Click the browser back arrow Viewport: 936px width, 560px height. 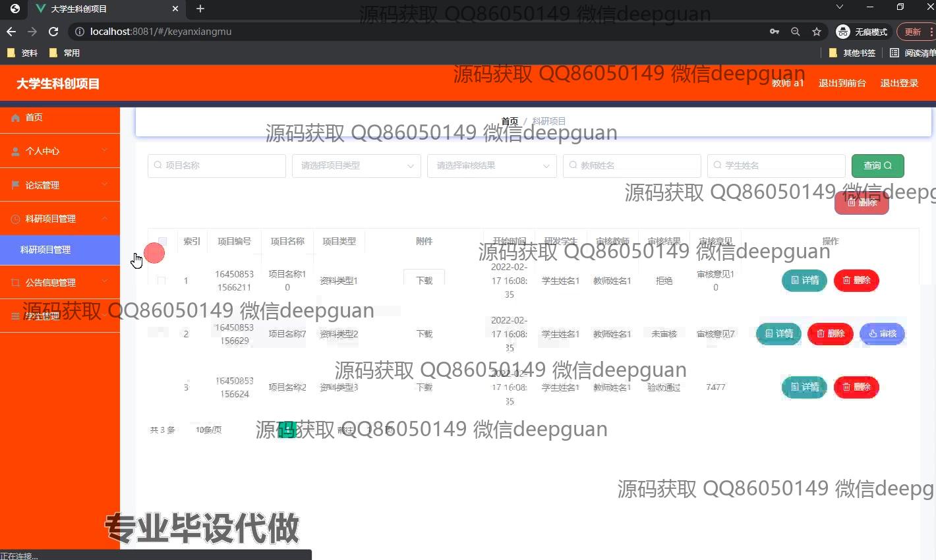point(11,32)
